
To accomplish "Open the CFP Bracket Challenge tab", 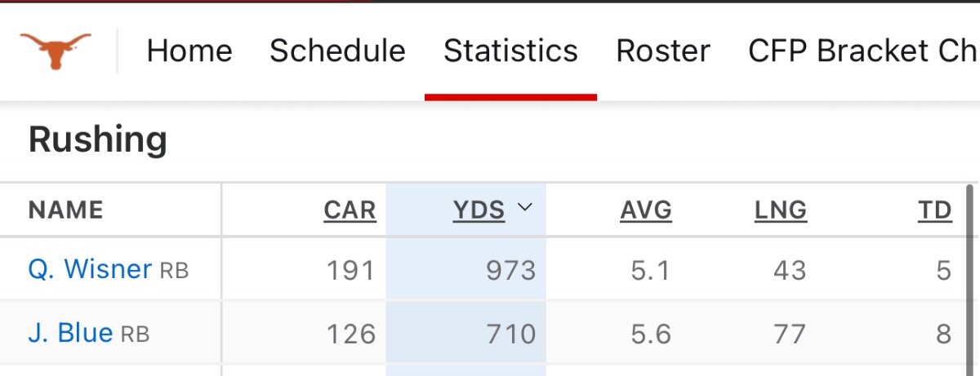I will pos(864,51).
